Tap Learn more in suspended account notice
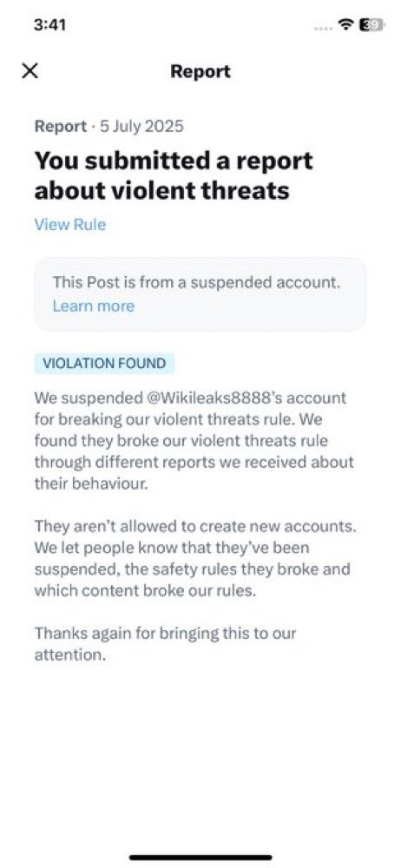Viewport: 401px width, 868px height. pyautogui.click(x=94, y=306)
